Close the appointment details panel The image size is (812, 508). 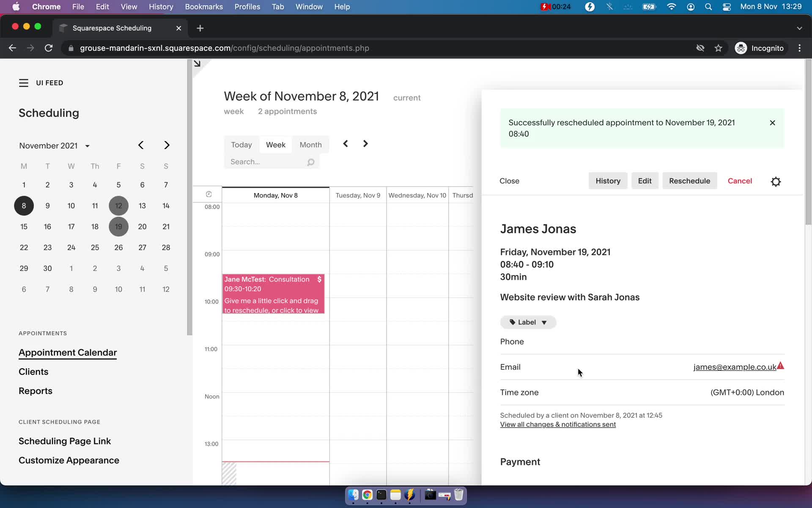click(509, 181)
